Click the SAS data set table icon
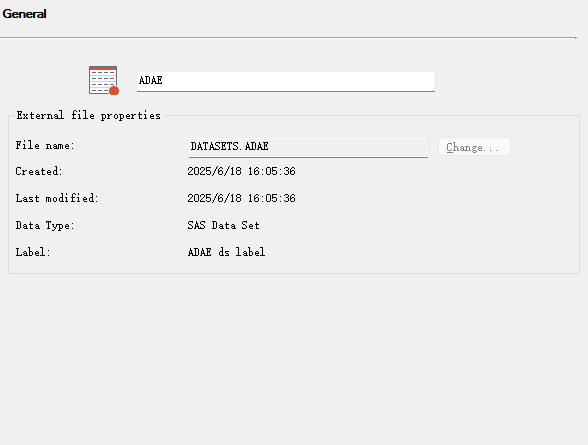Screen dimensions: 588x445 coord(104,80)
